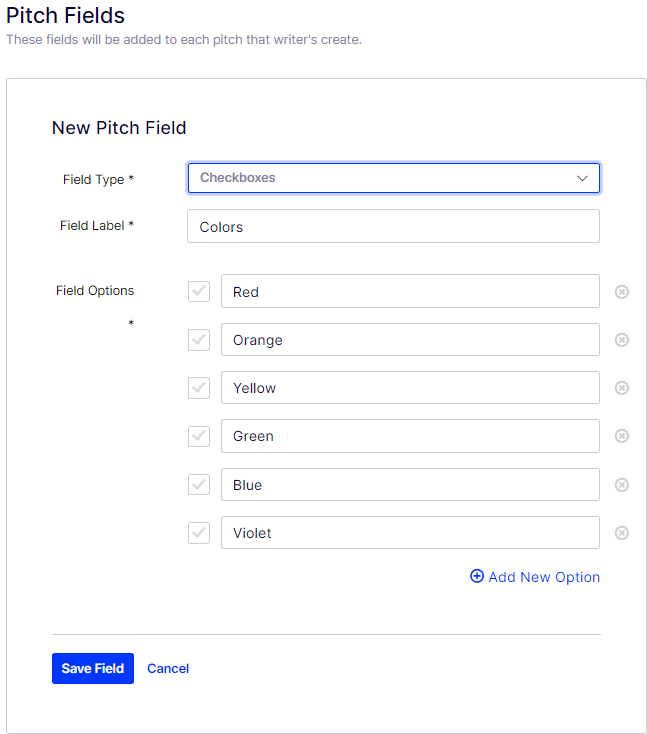Delete the Yellow option
The image size is (647, 734).
tap(621, 388)
